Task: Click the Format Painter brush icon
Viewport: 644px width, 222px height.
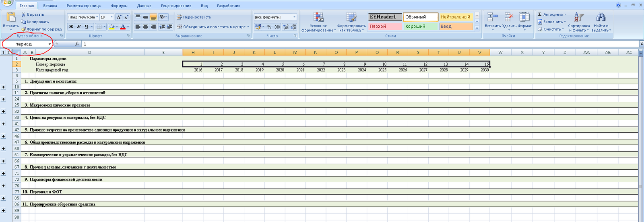Action: click(24, 29)
